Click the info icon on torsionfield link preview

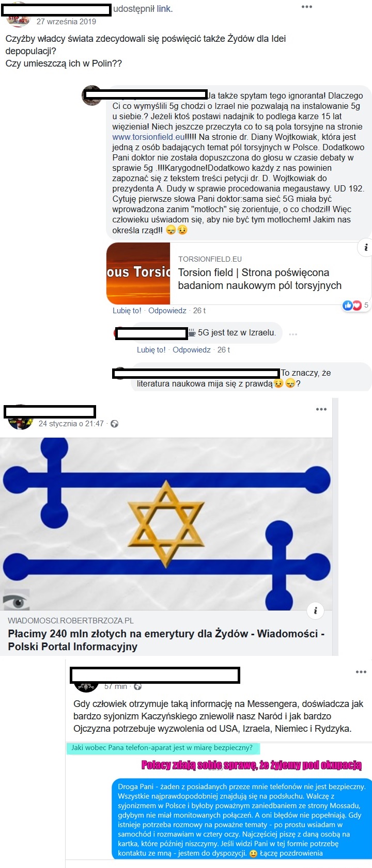tap(365, 248)
